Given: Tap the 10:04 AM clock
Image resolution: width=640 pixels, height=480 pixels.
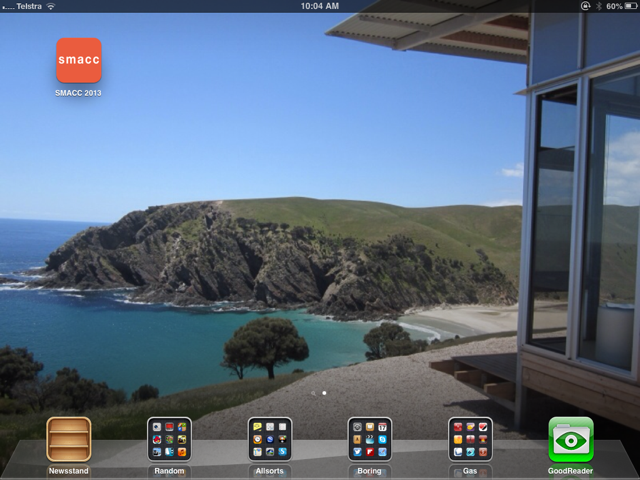Looking at the screenshot, I should [320, 6].
